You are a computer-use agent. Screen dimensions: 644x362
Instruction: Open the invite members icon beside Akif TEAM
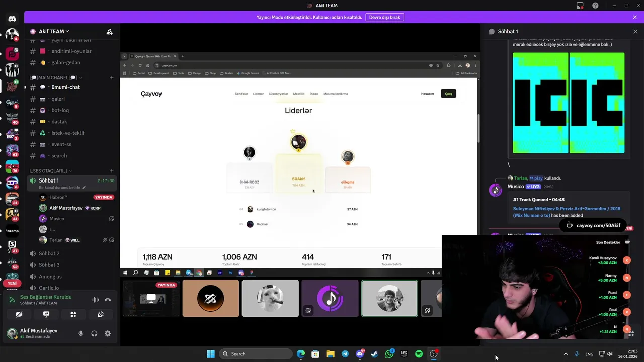109,31
